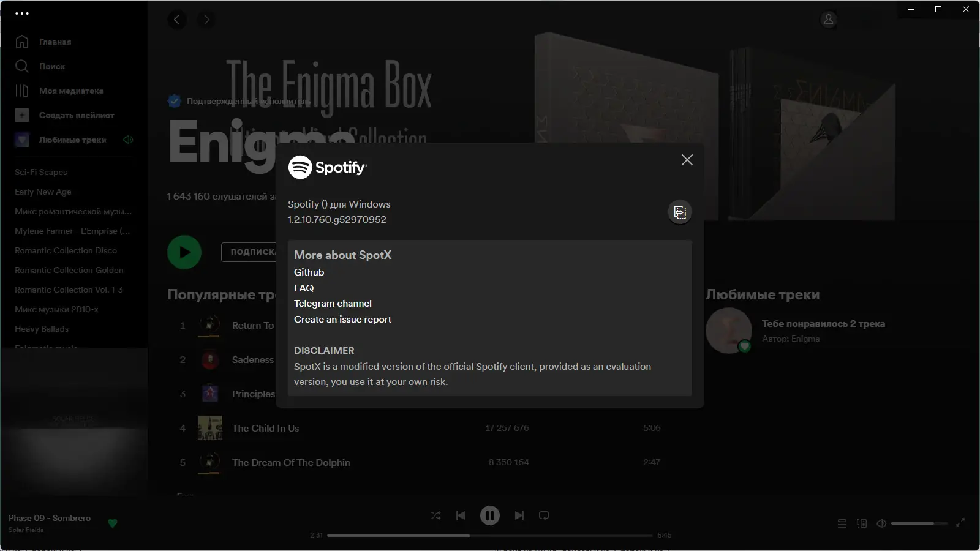The width and height of the screenshot is (980, 551).
Task: Open Тебе понравилось 2 трека link
Action: pos(823,324)
